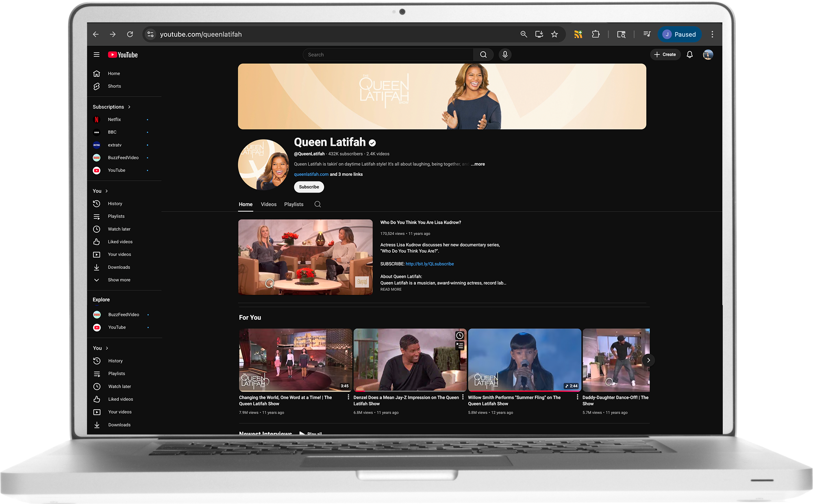Expand the Subscriptions section chevron

(x=129, y=107)
